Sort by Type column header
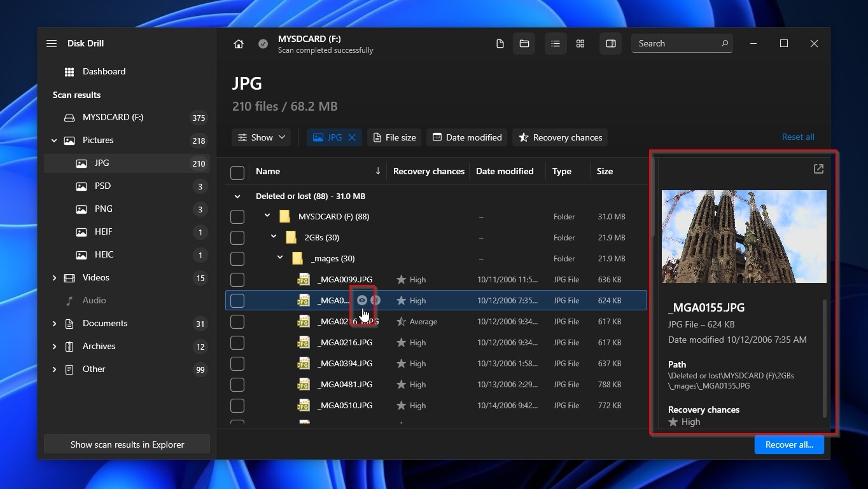Image resolution: width=868 pixels, height=489 pixels. [x=562, y=171]
